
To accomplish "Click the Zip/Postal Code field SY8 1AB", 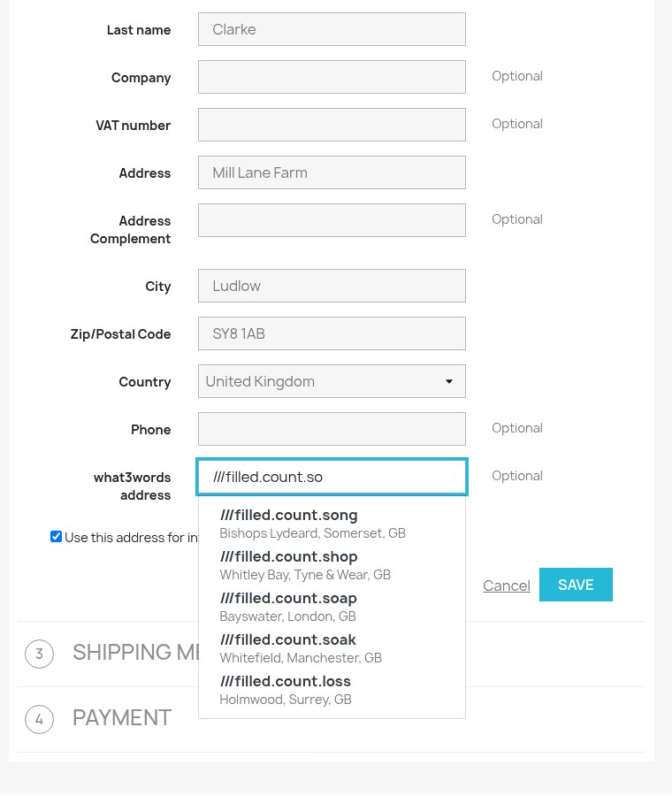I will [x=332, y=333].
